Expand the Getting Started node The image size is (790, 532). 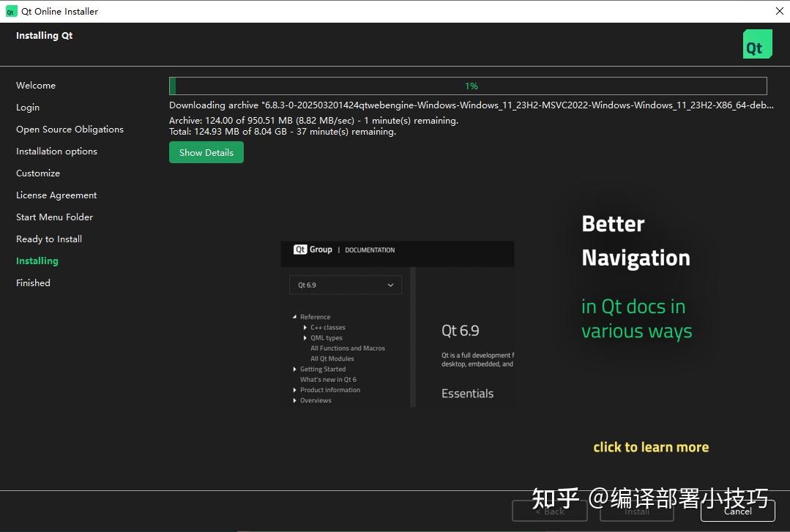click(x=295, y=370)
